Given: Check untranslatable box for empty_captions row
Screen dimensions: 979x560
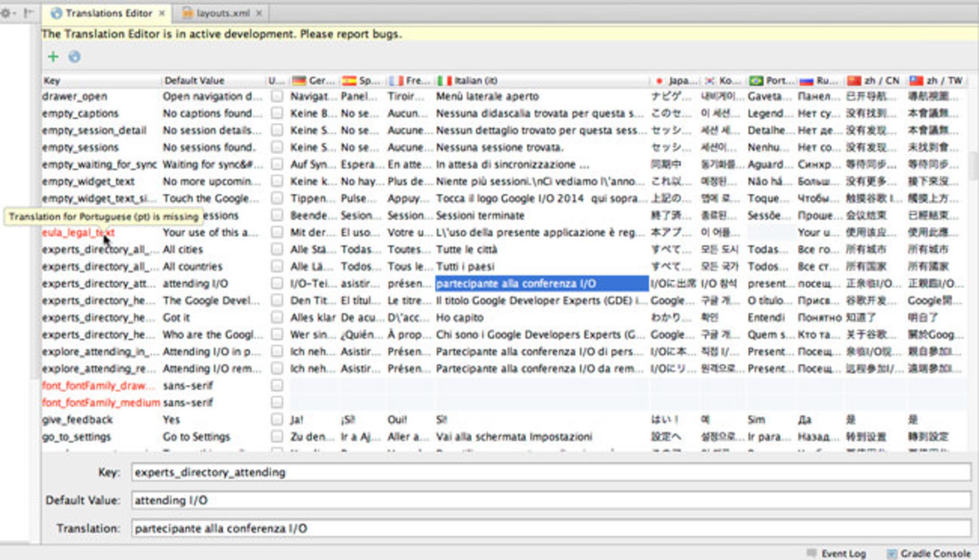Looking at the screenshot, I should coord(277,113).
